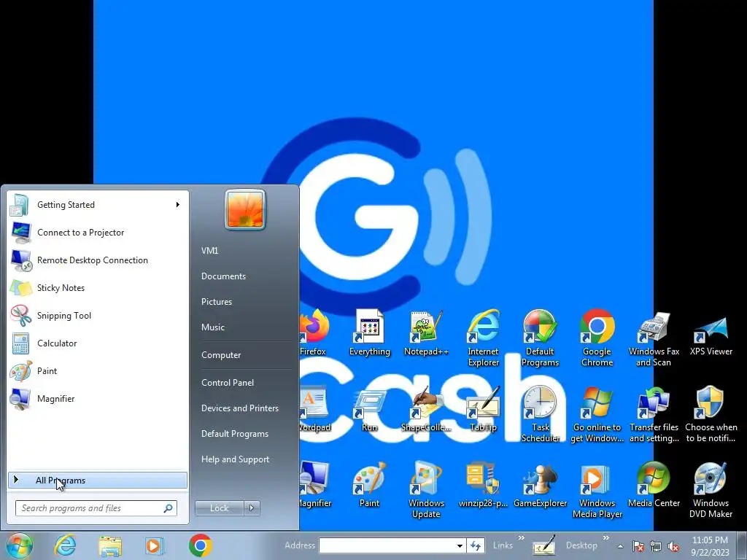Viewport: 747px width, 560px height.
Task: Open Media Center desktop shortcut
Action: pos(654,485)
